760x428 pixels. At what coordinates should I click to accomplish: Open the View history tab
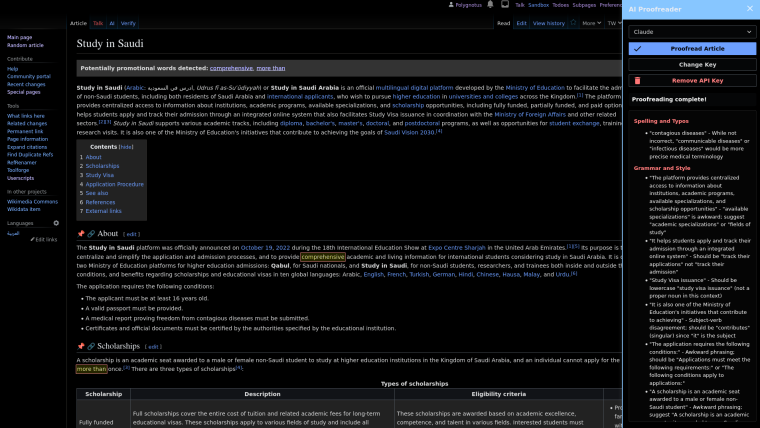click(549, 23)
